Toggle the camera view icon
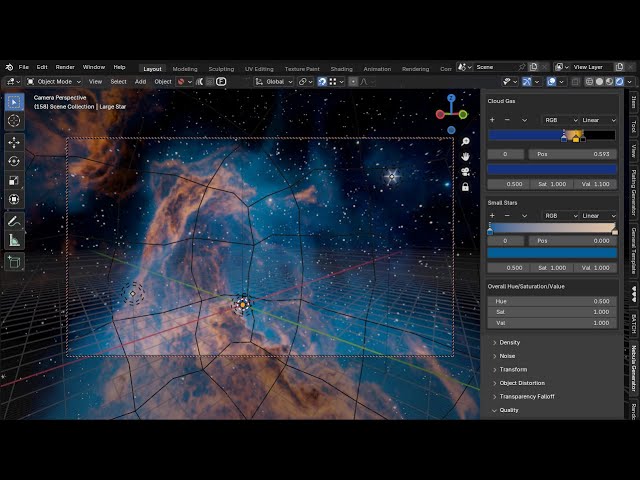The width and height of the screenshot is (640, 480). tap(465, 172)
